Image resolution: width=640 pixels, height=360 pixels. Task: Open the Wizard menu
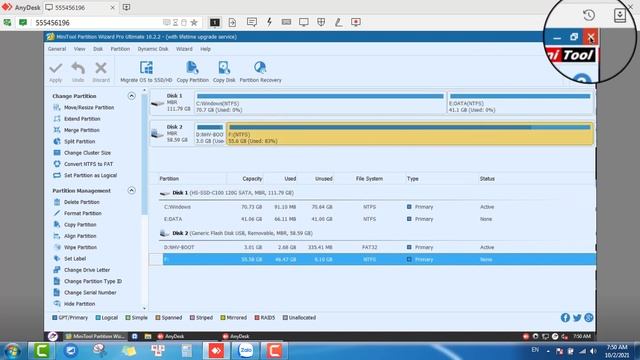(x=184, y=49)
